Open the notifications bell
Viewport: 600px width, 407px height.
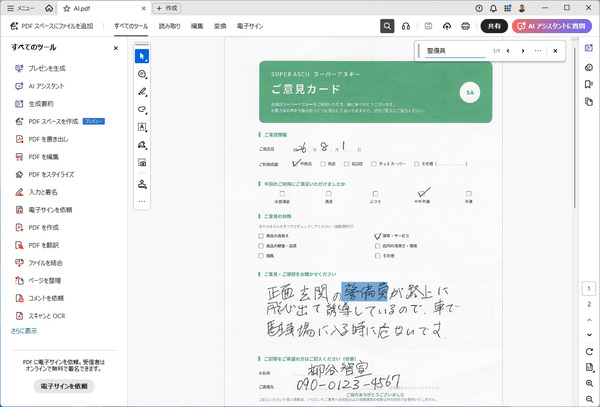(493, 8)
